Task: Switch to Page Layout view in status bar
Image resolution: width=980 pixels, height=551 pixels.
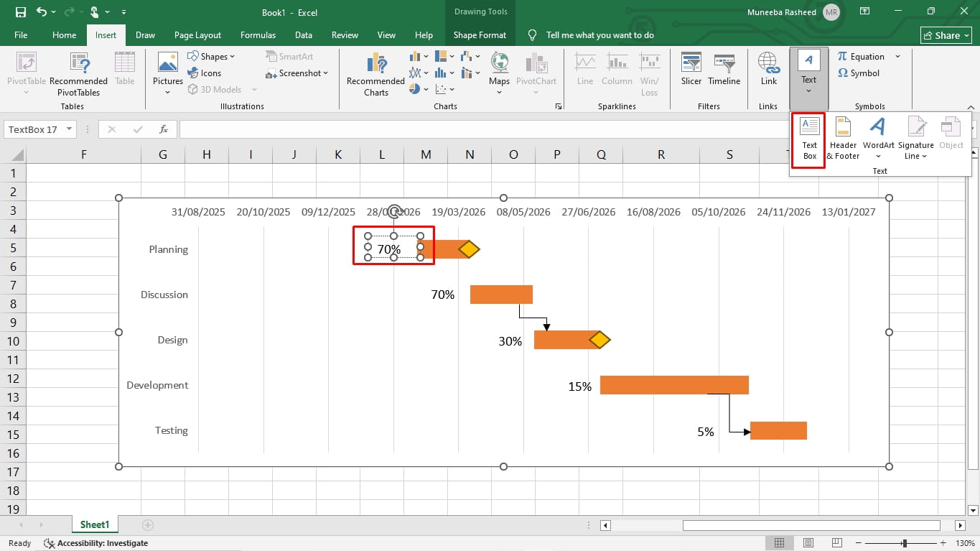Action: (x=808, y=543)
